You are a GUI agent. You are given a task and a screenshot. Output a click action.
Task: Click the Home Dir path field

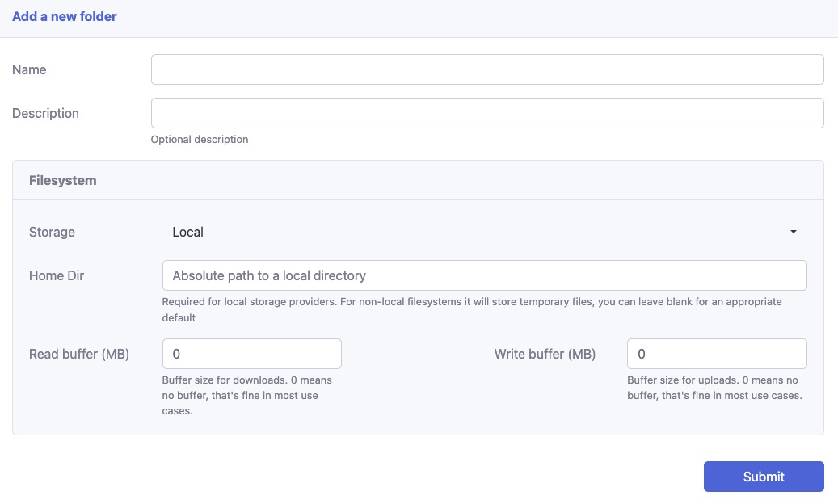click(483, 275)
